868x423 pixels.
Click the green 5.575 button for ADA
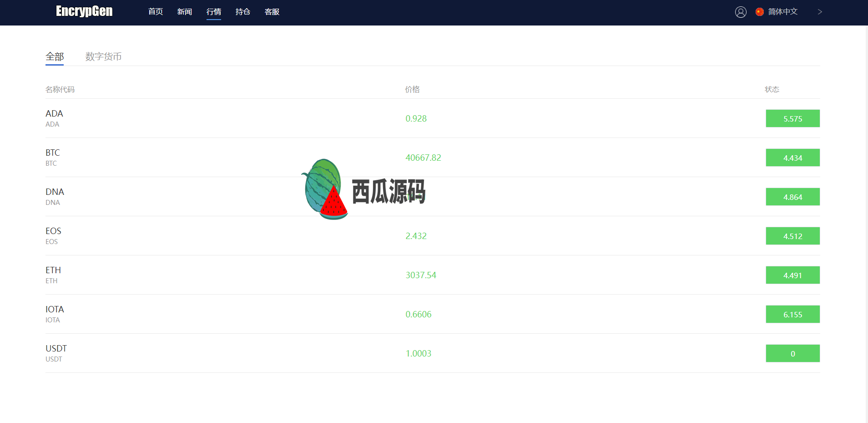792,119
